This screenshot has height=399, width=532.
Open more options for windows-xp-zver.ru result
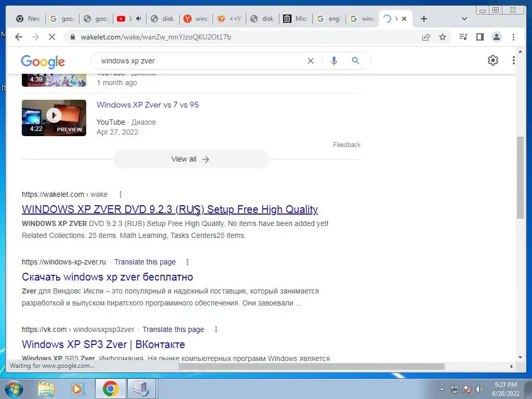pyautogui.click(x=187, y=262)
